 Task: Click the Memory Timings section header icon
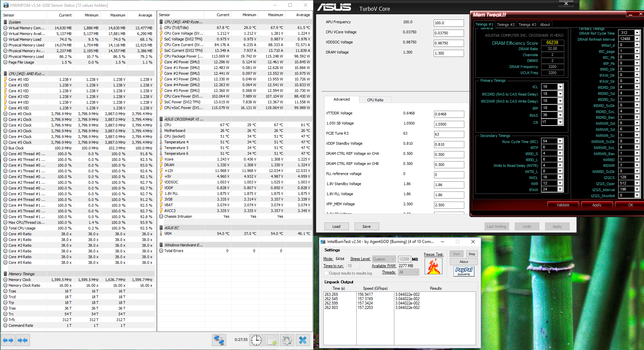(x=5, y=274)
